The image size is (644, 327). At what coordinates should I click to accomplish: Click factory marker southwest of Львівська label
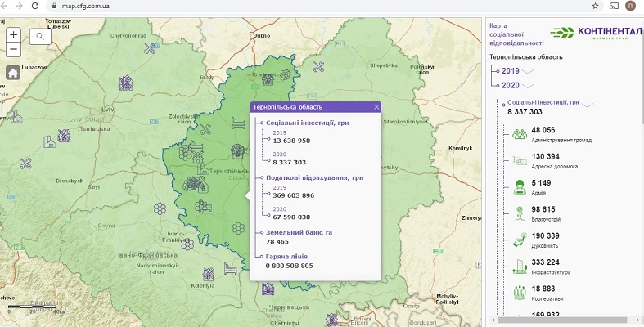click(49, 142)
